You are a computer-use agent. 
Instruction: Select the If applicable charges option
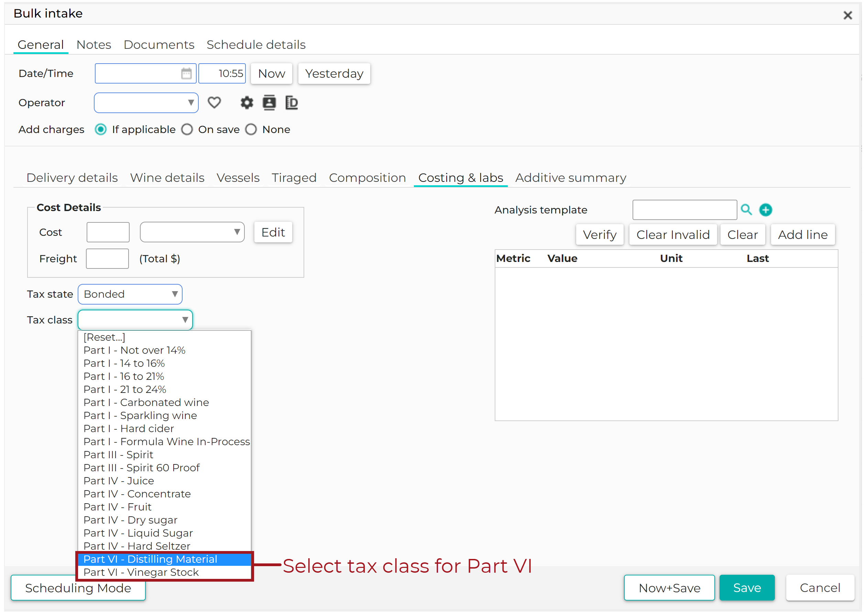tap(100, 130)
